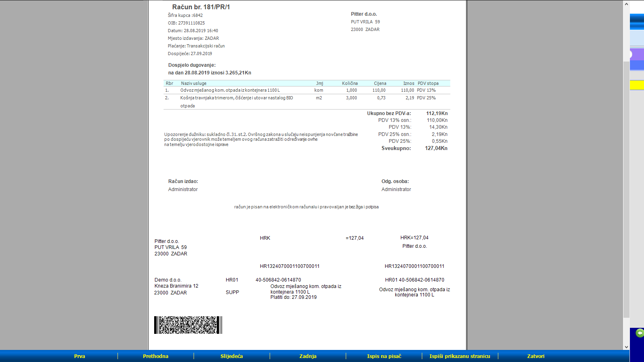Click the 2D barcode on the invoice
This screenshot has height=362, width=644.
pyautogui.click(x=188, y=325)
